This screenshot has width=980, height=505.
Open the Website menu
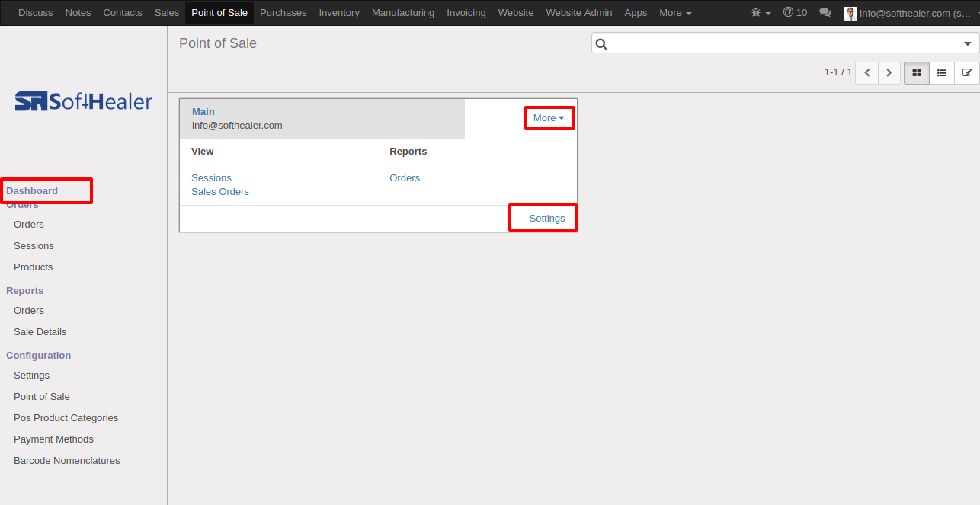click(516, 13)
